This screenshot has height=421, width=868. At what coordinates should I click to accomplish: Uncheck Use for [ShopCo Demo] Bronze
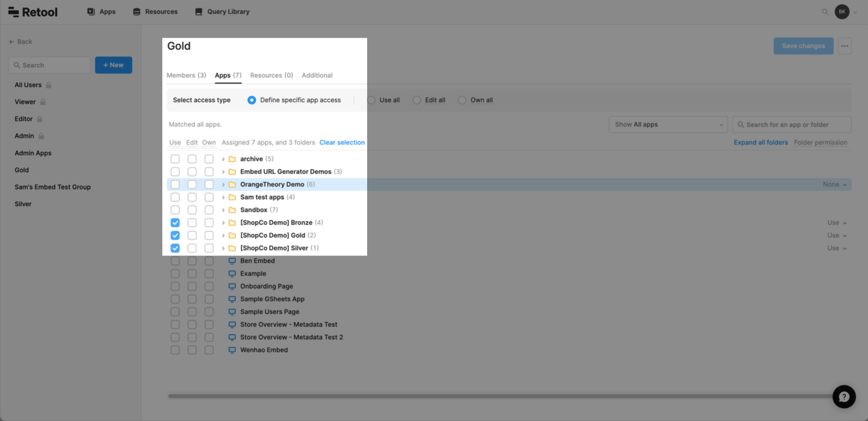[175, 222]
